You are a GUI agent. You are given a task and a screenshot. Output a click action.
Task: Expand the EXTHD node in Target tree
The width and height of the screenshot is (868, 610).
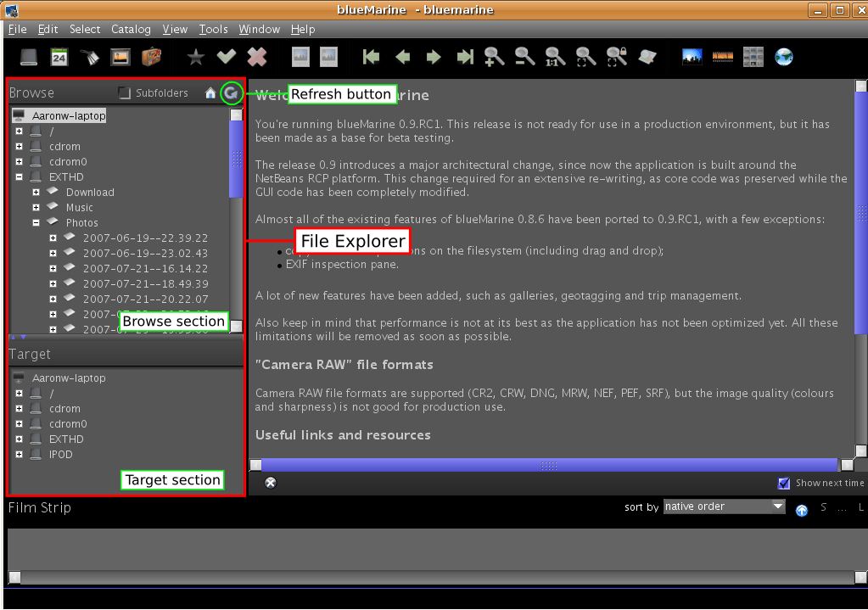coord(20,439)
